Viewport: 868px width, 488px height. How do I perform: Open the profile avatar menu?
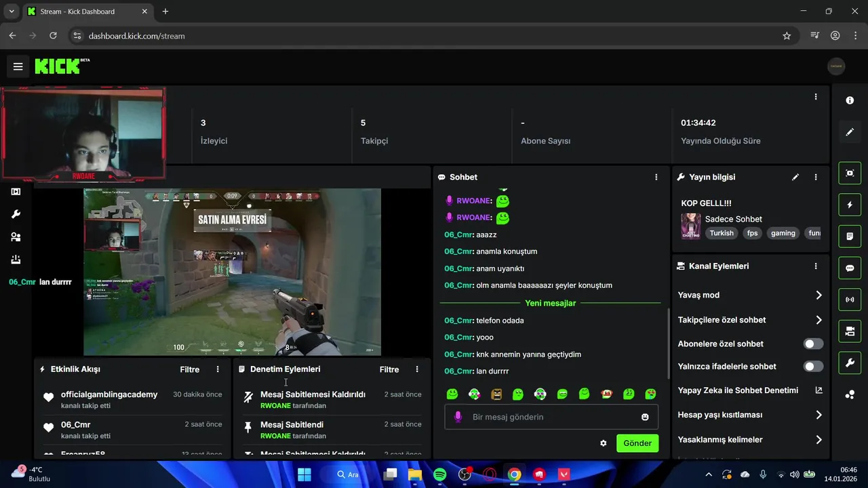point(836,66)
